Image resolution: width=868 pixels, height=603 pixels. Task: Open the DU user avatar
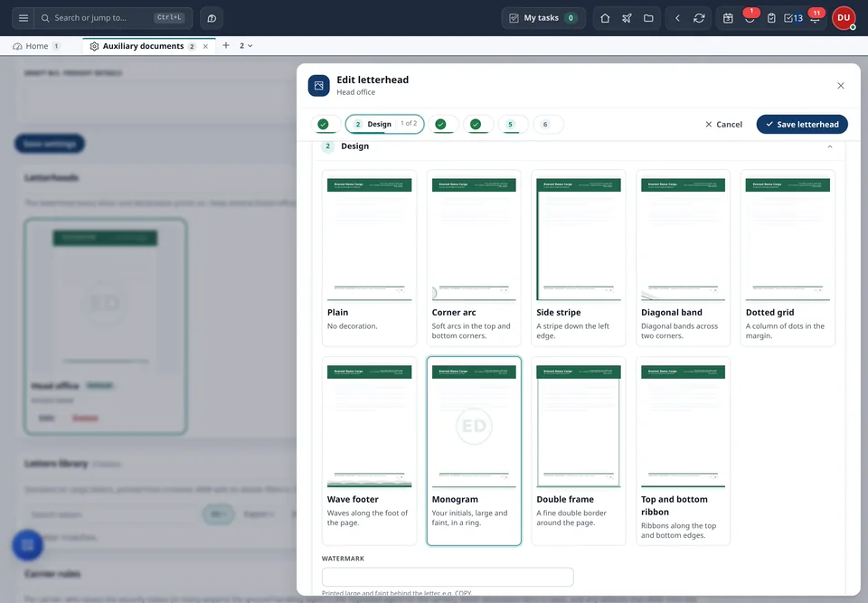[844, 18]
